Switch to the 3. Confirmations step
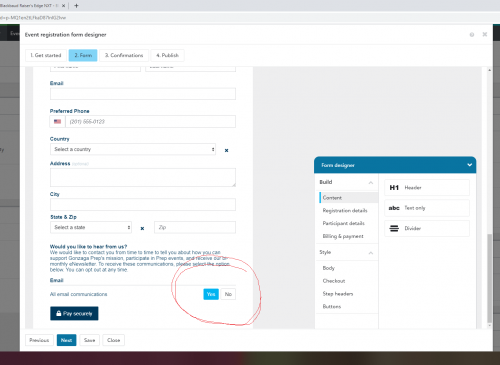Image resolution: width=500 pixels, height=365 pixels. (124, 55)
